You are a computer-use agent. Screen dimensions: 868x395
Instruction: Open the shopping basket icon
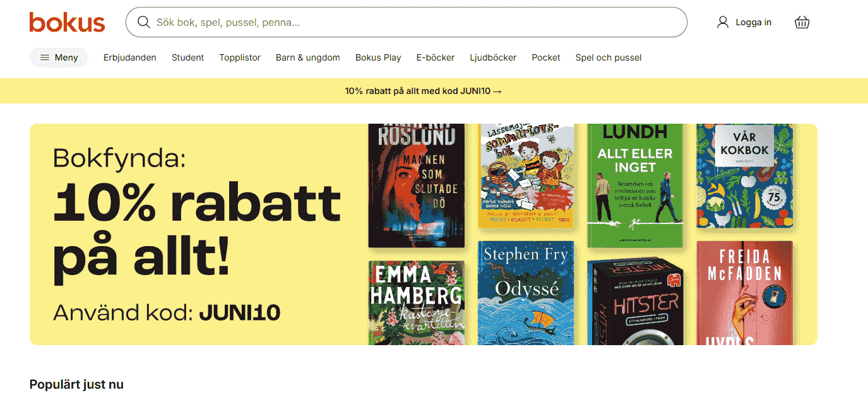coord(802,22)
